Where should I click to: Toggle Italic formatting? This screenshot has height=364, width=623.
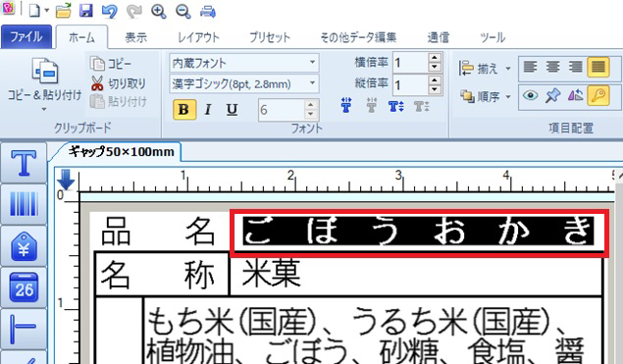point(208,109)
